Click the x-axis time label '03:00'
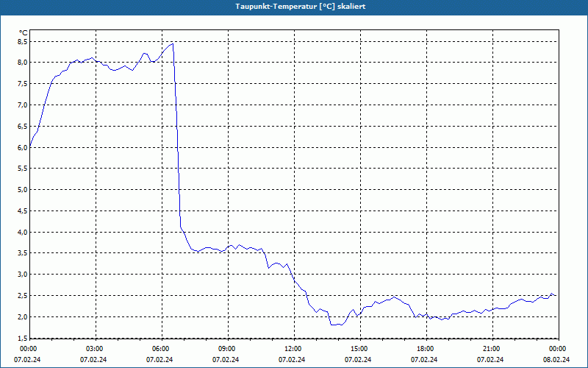Image resolution: width=588 pixels, height=368 pixels. click(x=95, y=349)
